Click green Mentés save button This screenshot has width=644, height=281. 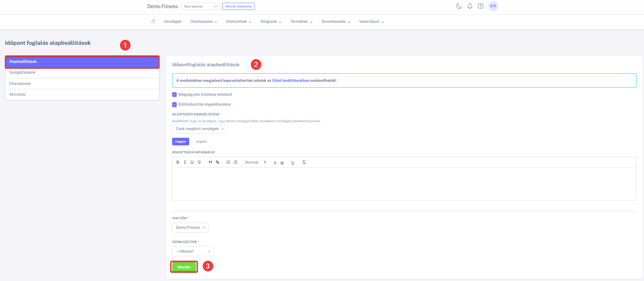point(184,267)
